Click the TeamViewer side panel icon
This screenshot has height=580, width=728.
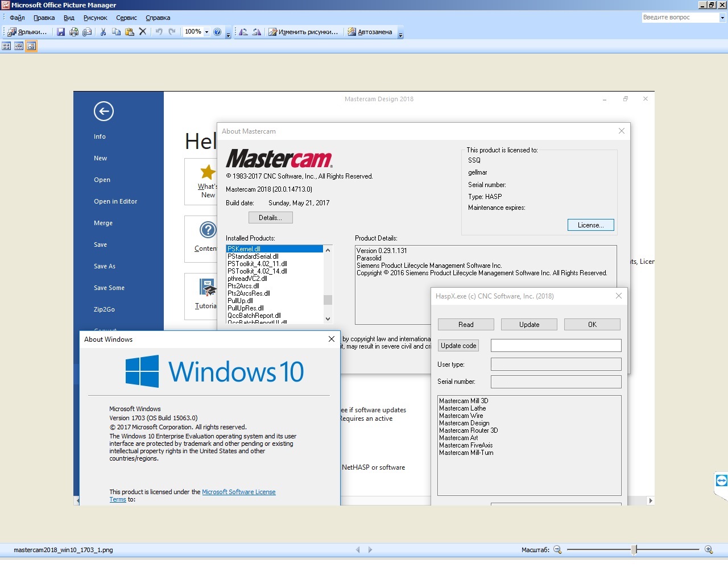coord(721,480)
